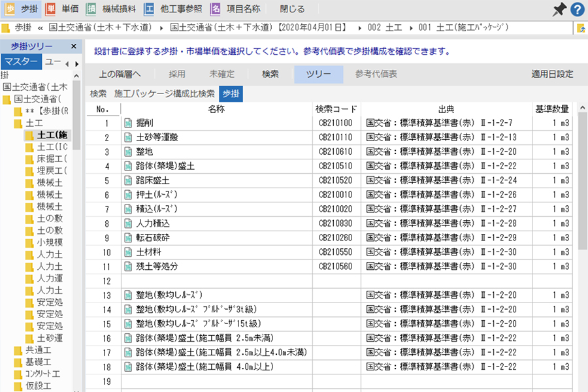Click the 出典 column header

446,109
